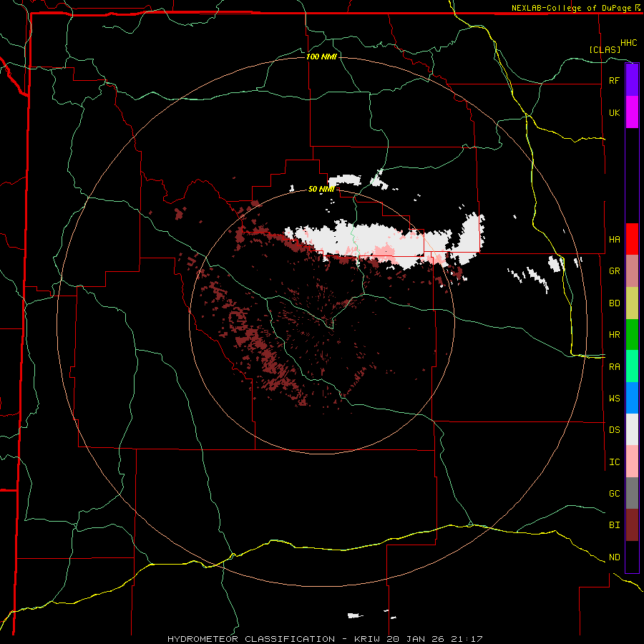Click the GC legend label
The image size is (644, 644).
[614, 493]
